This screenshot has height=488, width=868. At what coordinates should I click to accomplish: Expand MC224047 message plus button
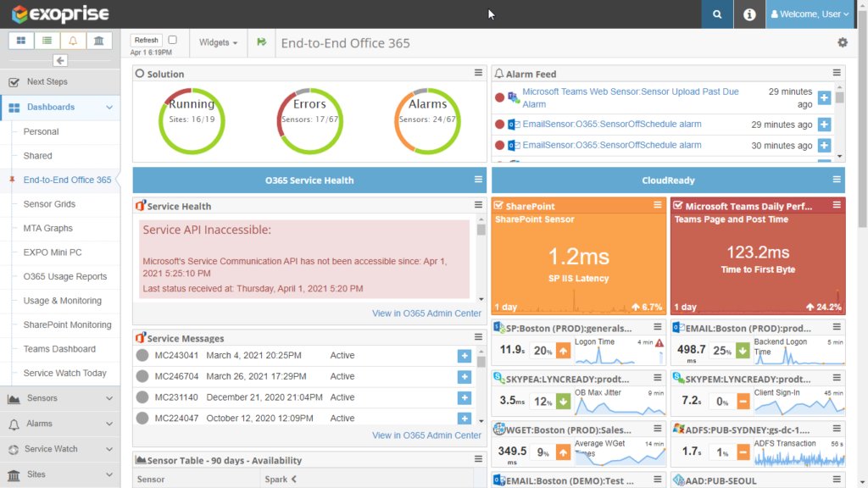[x=465, y=419]
